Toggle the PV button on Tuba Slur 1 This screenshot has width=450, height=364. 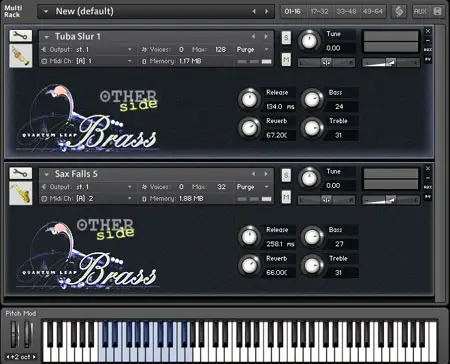(x=428, y=59)
